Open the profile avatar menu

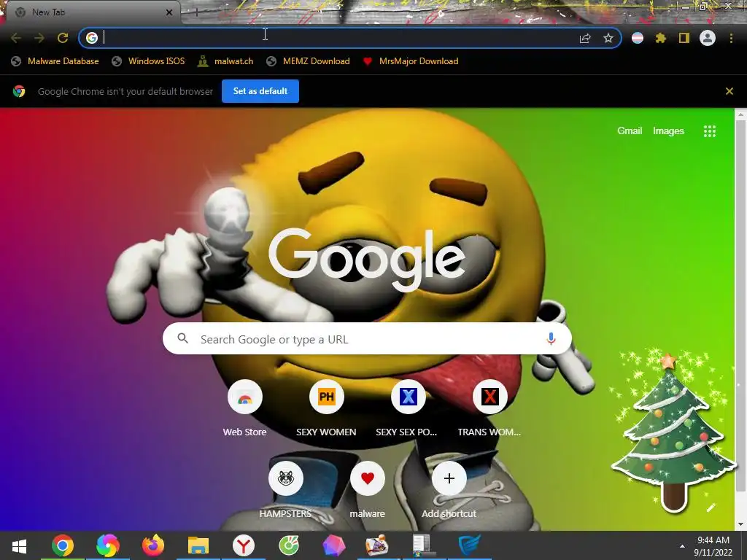pos(708,38)
